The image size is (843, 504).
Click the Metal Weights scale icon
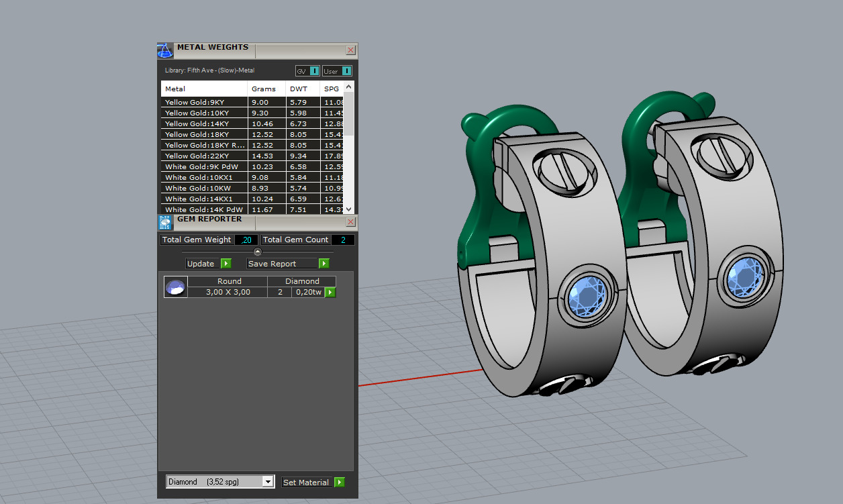(x=165, y=50)
